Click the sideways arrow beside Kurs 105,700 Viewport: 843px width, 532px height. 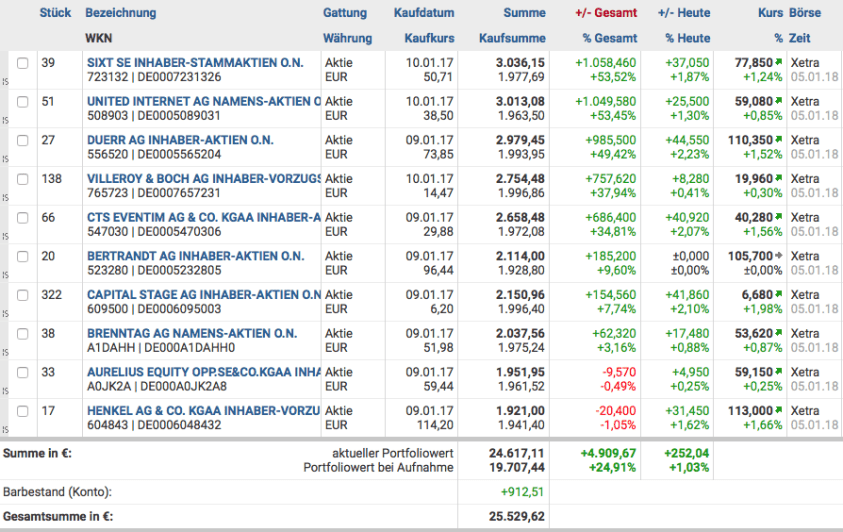pos(778,256)
